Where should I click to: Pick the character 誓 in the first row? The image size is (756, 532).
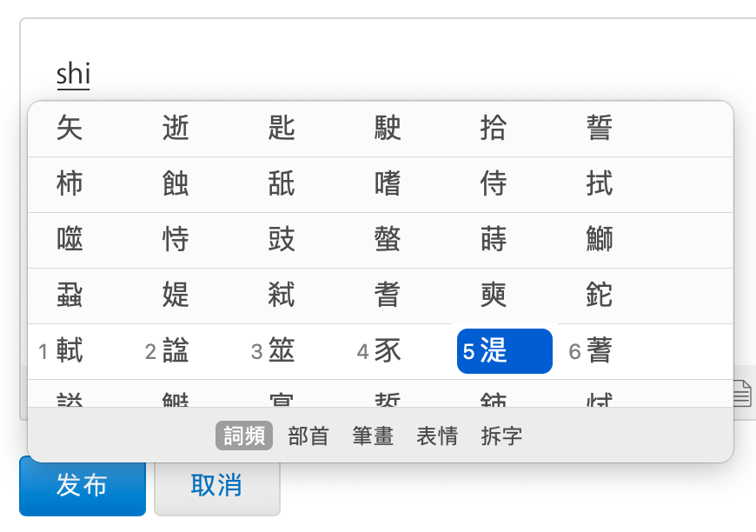pyautogui.click(x=600, y=129)
